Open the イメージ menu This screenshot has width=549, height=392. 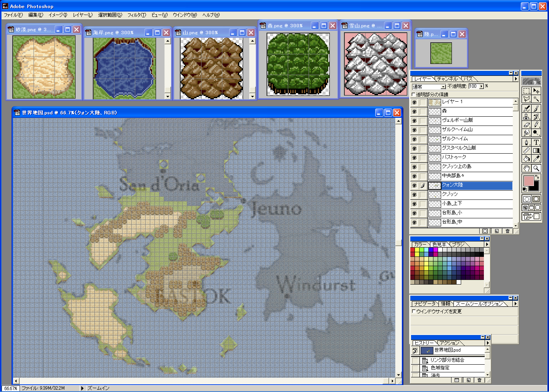58,15
